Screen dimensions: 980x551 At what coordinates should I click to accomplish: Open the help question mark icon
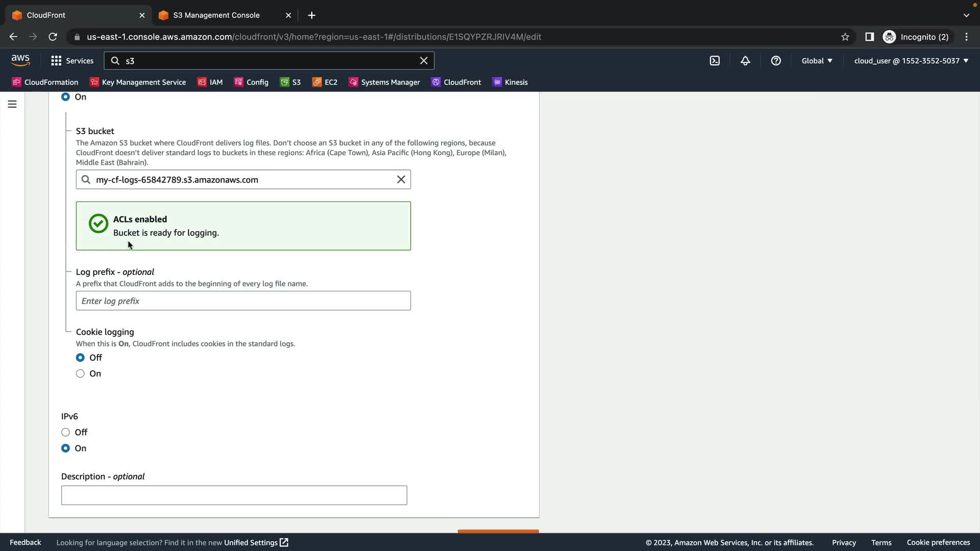[776, 61]
